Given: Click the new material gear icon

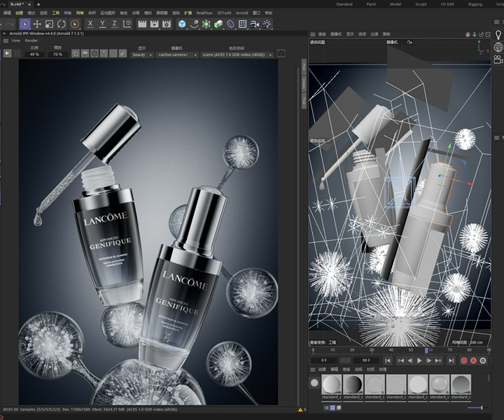Looking at the screenshot, I should (314, 383).
